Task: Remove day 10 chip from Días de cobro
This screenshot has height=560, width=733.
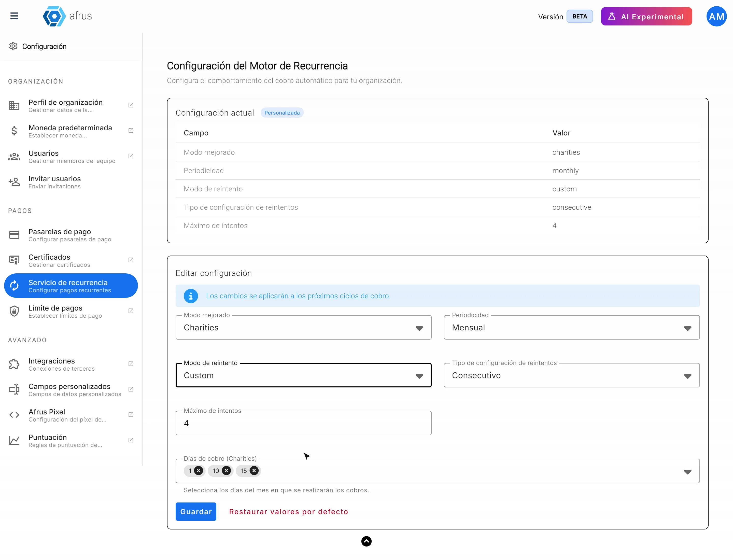Action: click(226, 471)
